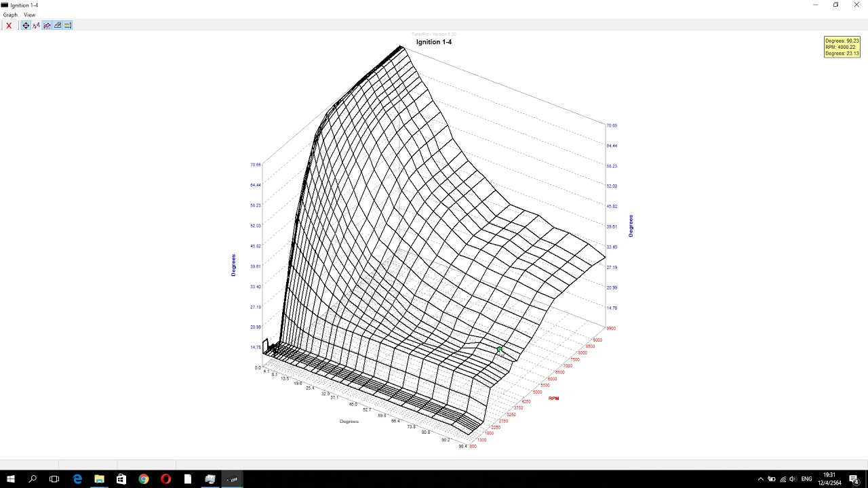Image resolution: width=868 pixels, height=488 pixels.
Task: Show hidden system tray icons
Action: 760,479
